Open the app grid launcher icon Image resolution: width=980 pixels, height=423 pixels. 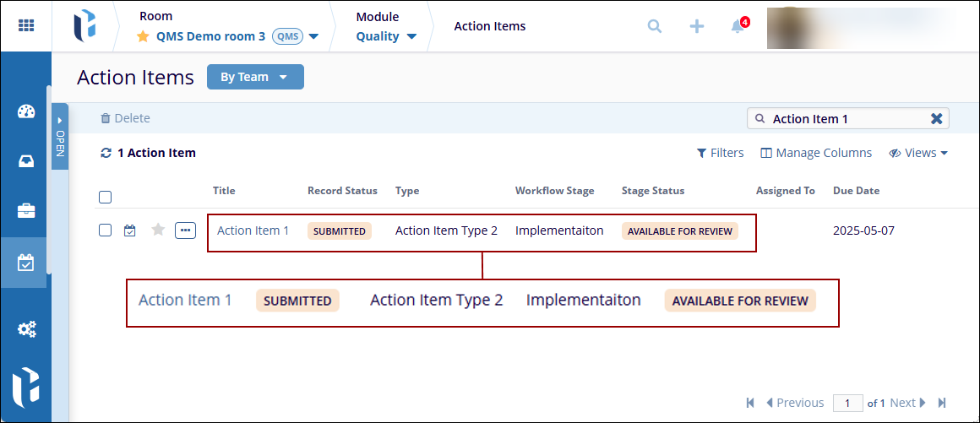pyautogui.click(x=26, y=26)
